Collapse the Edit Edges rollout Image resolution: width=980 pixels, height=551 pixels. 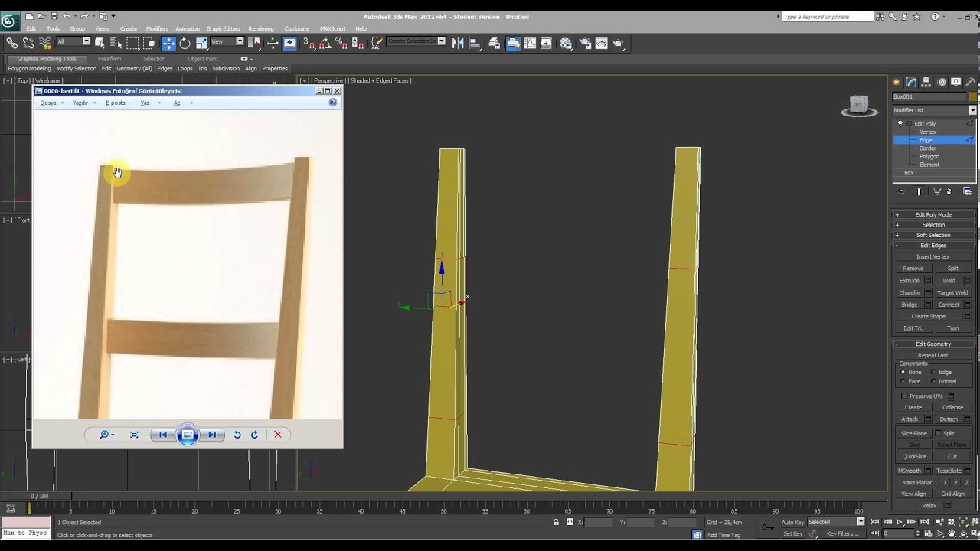[933, 245]
